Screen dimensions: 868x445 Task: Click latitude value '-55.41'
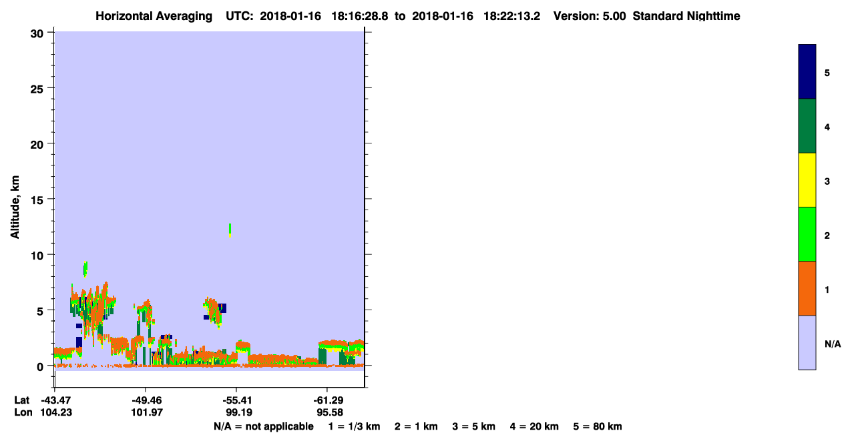(x=236, y=400)
